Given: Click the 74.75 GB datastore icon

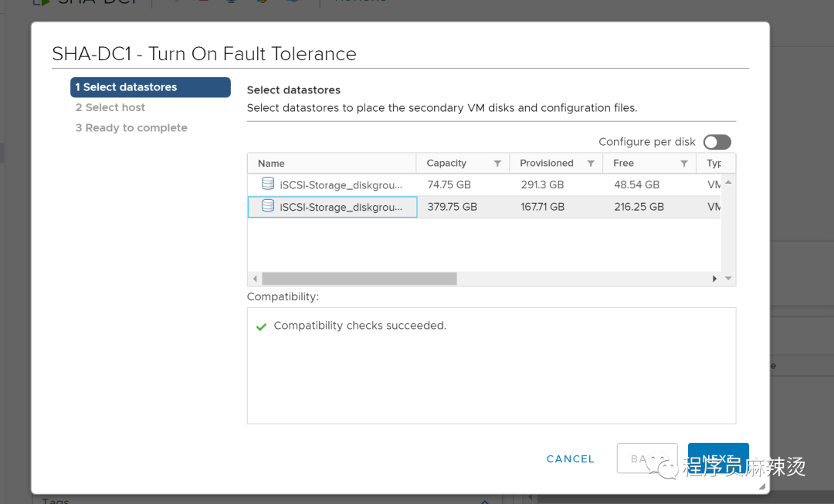Looking at the screenshot, I should point(268,184).
